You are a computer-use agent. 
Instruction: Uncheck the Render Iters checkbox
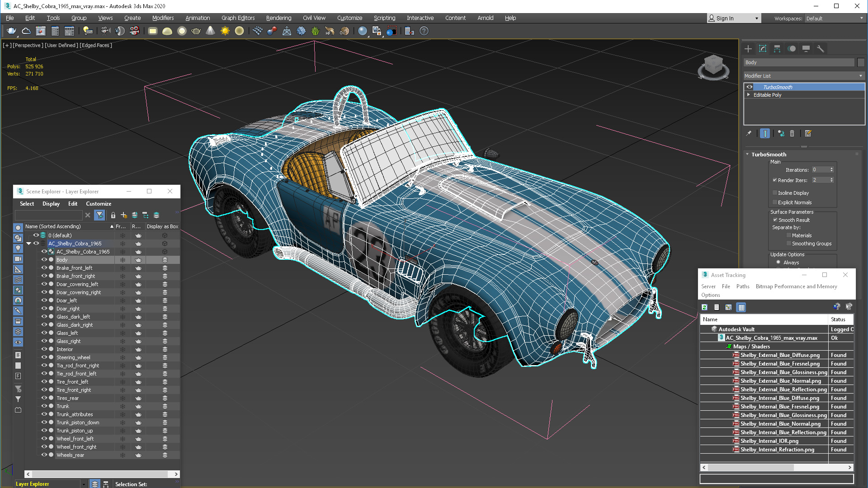tap(775, 180)
